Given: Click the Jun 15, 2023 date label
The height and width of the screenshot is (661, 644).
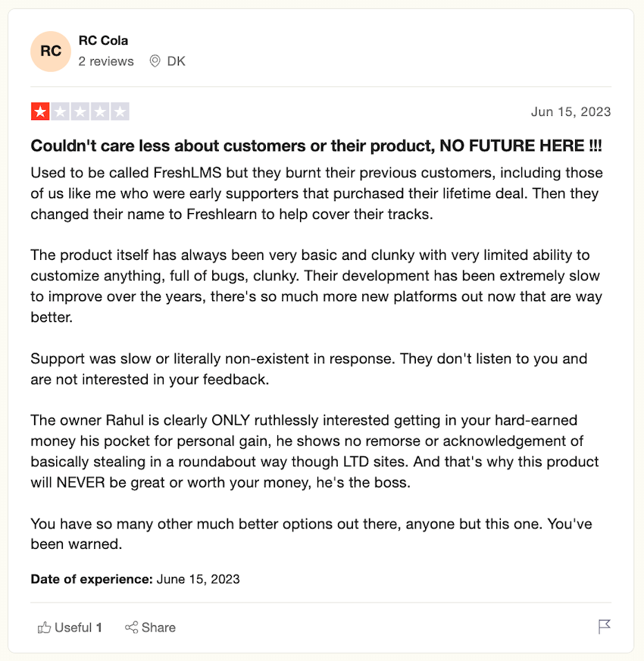Looking at the screenshot, I should (x=571, y=111).
